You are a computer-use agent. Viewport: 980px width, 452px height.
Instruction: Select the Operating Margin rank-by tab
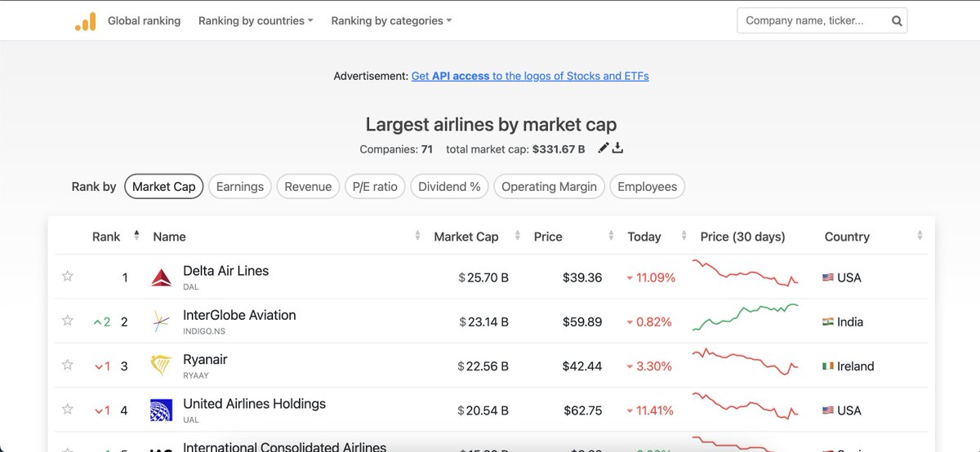pyautogui.click(x=549, y=186)
